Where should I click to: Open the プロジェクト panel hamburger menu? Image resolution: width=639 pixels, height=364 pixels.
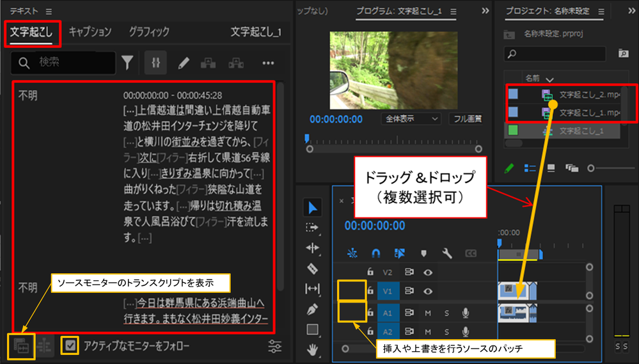(601, 12)
